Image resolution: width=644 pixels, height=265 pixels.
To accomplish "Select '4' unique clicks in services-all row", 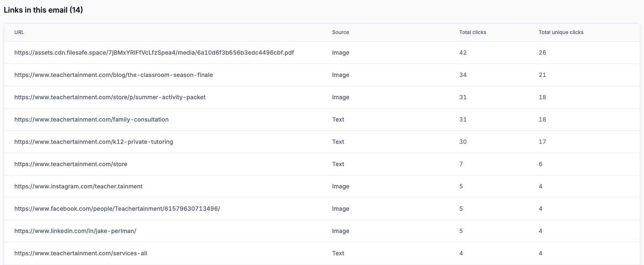I will 540,253.
